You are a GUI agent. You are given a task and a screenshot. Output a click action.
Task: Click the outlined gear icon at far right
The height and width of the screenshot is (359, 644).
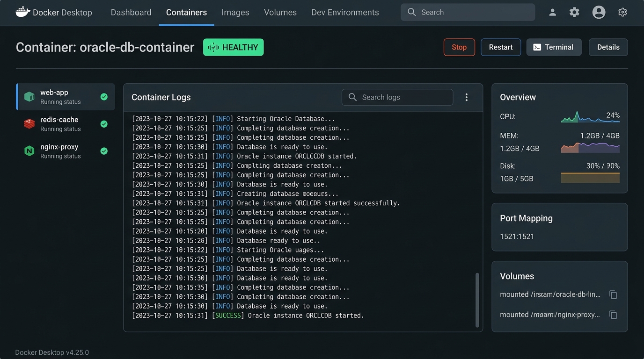click(x=622, y=13)
